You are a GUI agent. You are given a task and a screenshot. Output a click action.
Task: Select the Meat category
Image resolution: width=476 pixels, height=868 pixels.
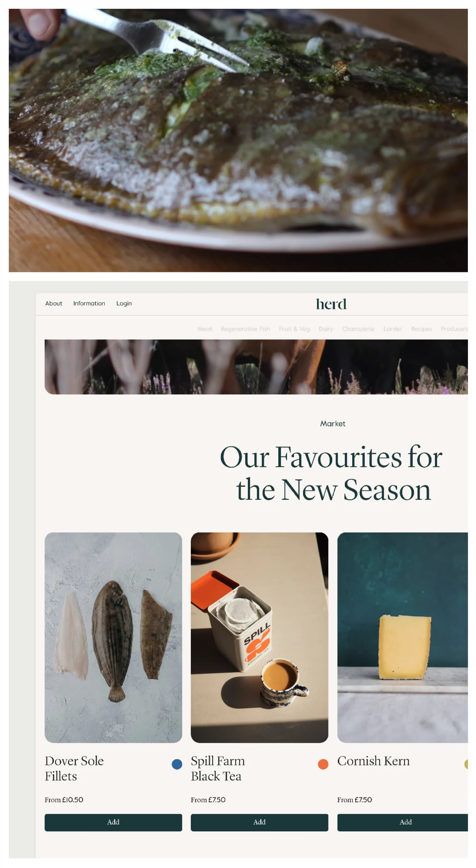click(x=205, y=329)
